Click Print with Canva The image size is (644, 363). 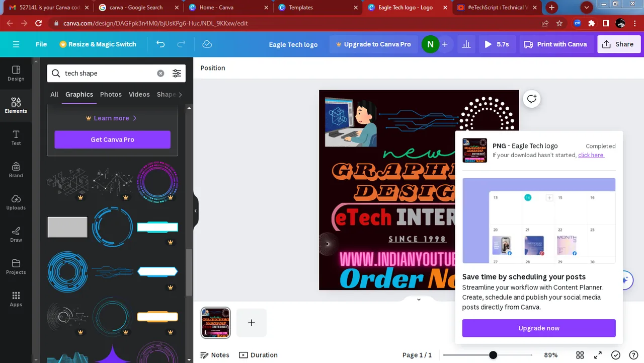pos(555,44)
